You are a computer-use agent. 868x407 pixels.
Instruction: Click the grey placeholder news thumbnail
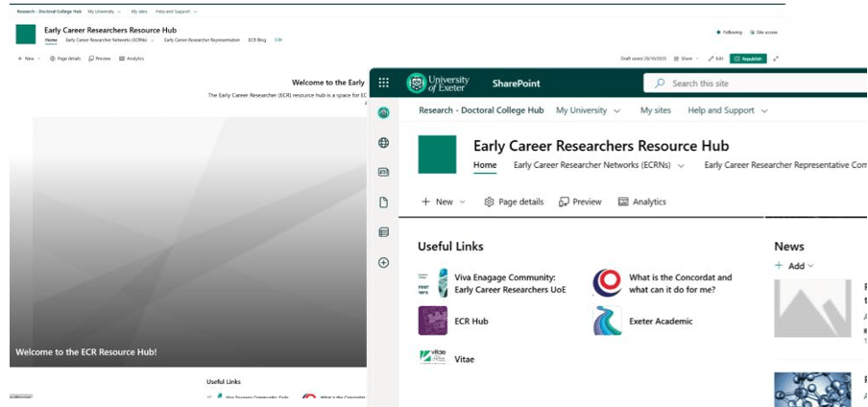tap(812, 308)
